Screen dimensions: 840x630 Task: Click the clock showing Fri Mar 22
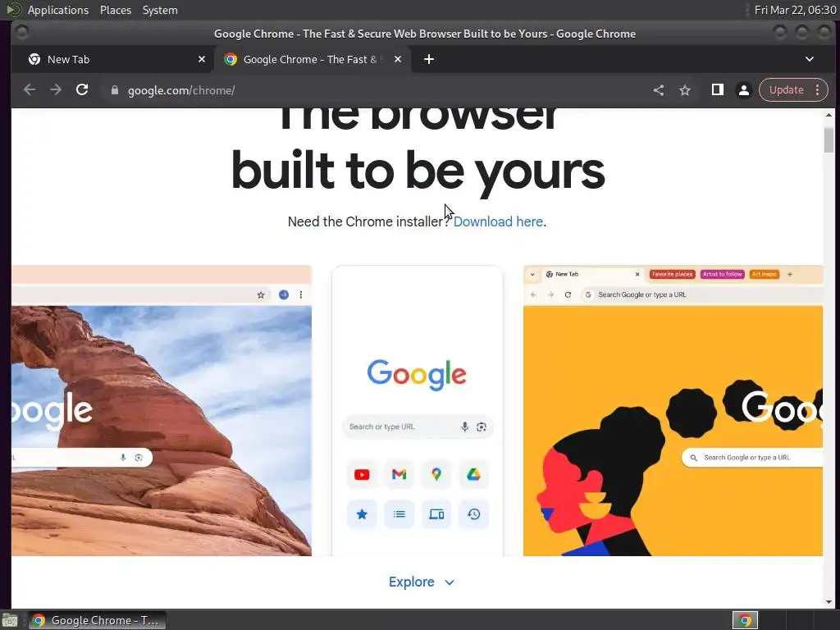pos(795,10)
